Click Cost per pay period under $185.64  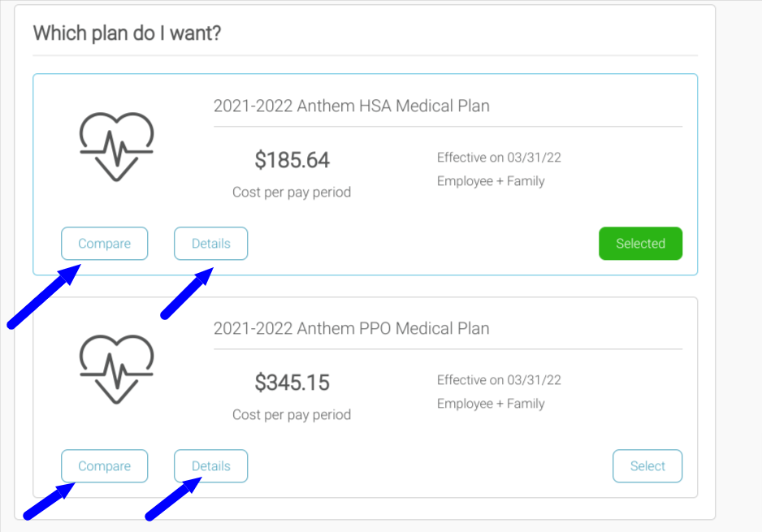(292, 192)
